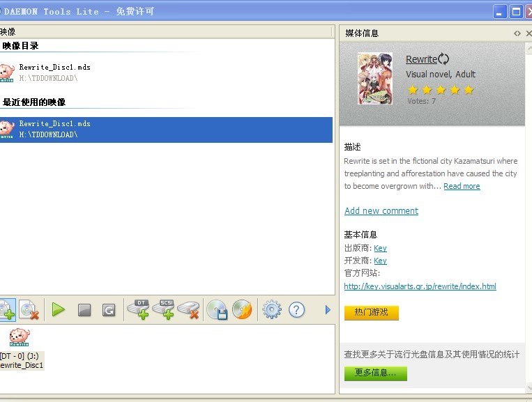Open the make disc image icon

(217, 310)
